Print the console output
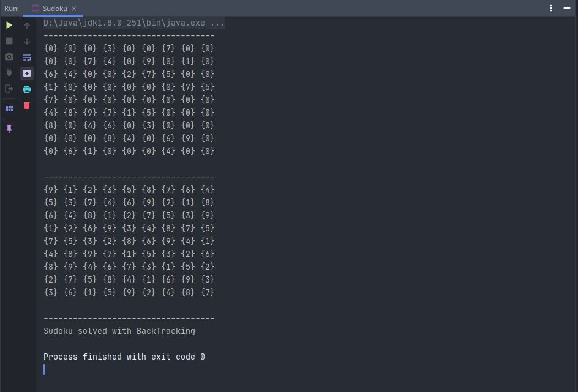 [26, 88]
